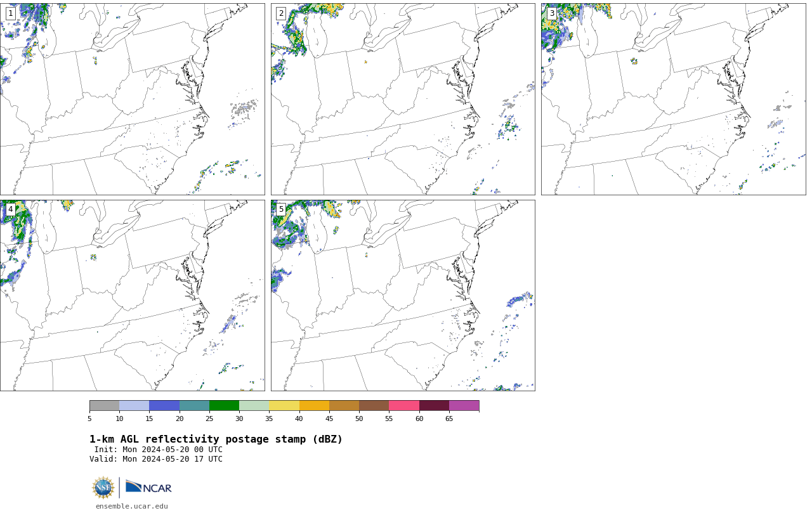Click the colorbar tick label 50
Image resolution: width=812 pixels, height=513 pixels.
tap(359, 419)
